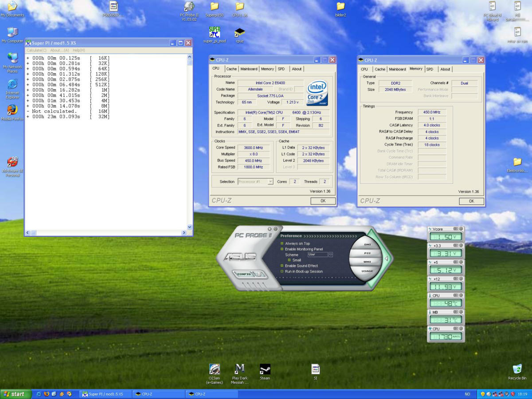
Task: Click Super PI horizontal scrollbar right arrow
Action: pos(184,233)
